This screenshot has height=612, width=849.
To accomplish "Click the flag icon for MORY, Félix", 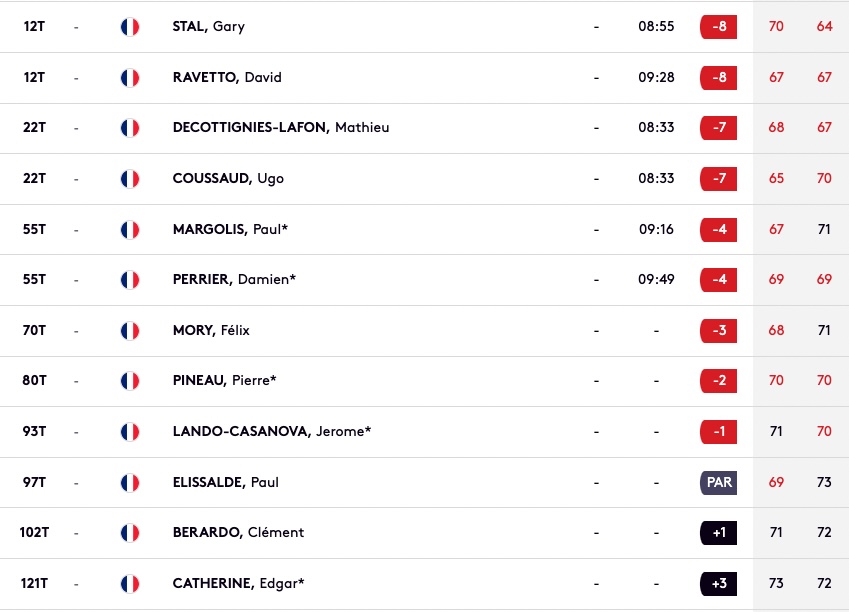I will click(130, 330).
